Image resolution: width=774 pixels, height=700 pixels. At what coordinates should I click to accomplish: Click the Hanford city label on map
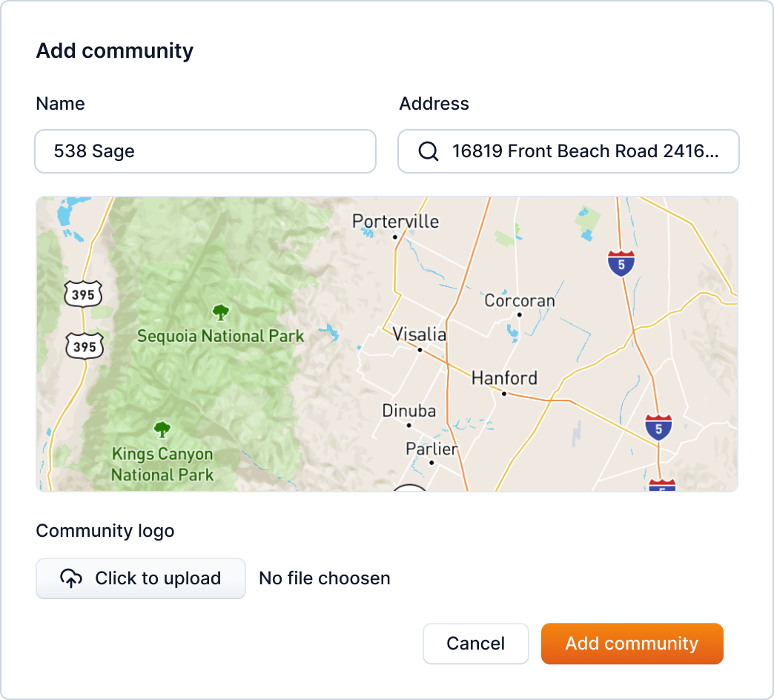(x=504, y=378)
